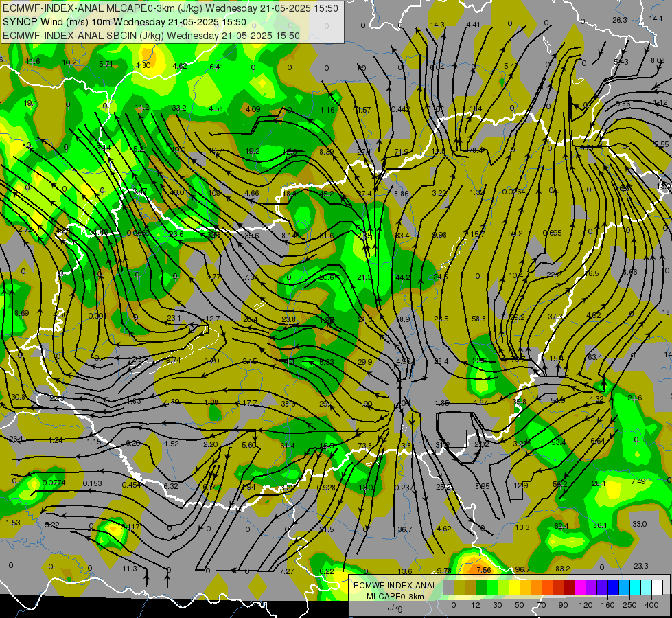Click the map value 36.7

click(x=404, y=529)
